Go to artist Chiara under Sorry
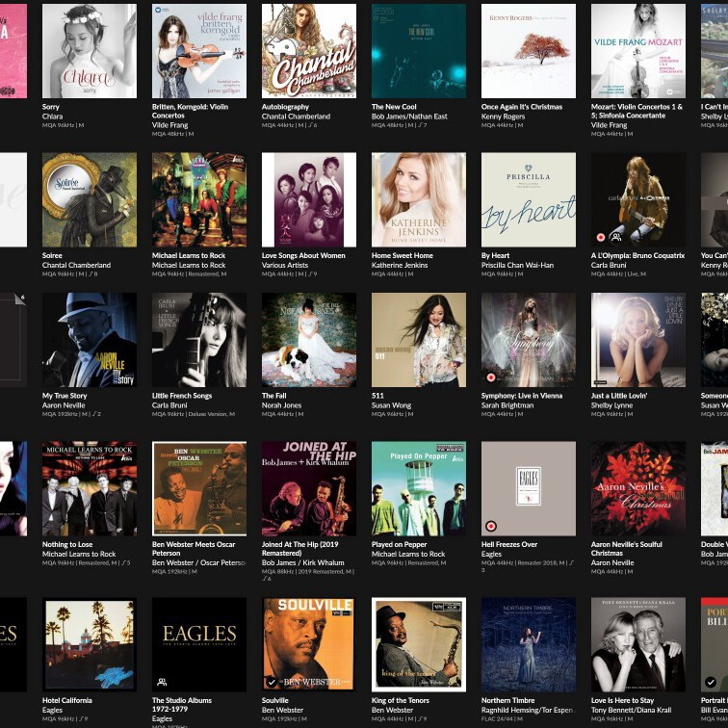 (52, 117)
